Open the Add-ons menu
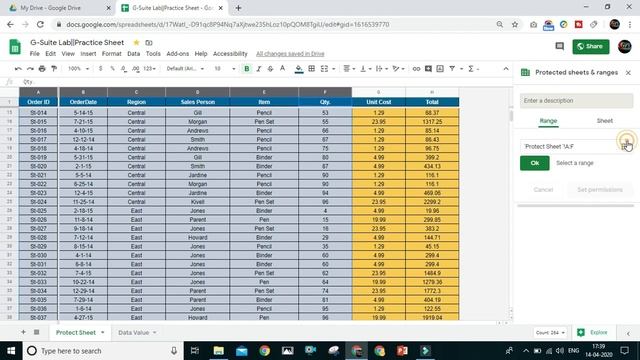This screenshot has height=360, width=640. (x=178, y=54)
